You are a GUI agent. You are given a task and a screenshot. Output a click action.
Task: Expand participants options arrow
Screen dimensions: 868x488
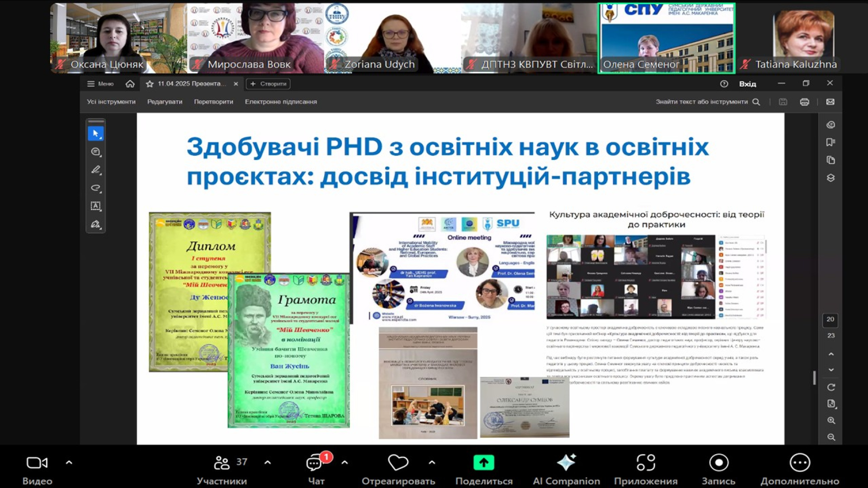(268, 462)
